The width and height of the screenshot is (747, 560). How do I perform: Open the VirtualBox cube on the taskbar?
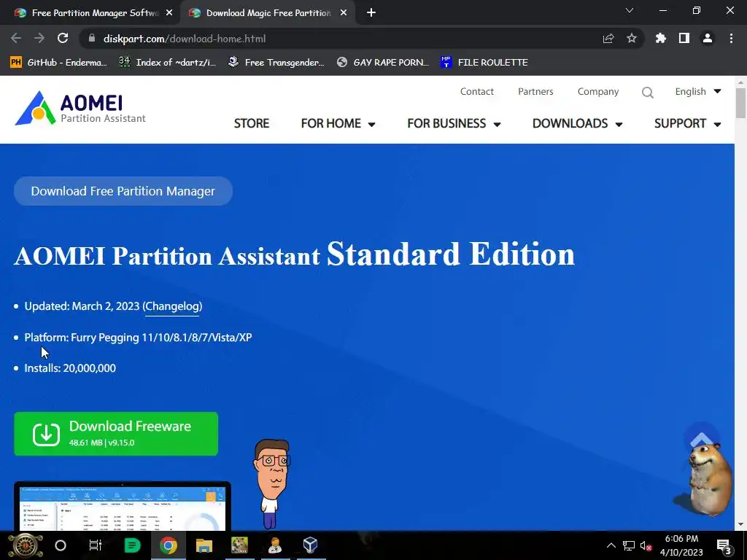coord(310,545)
